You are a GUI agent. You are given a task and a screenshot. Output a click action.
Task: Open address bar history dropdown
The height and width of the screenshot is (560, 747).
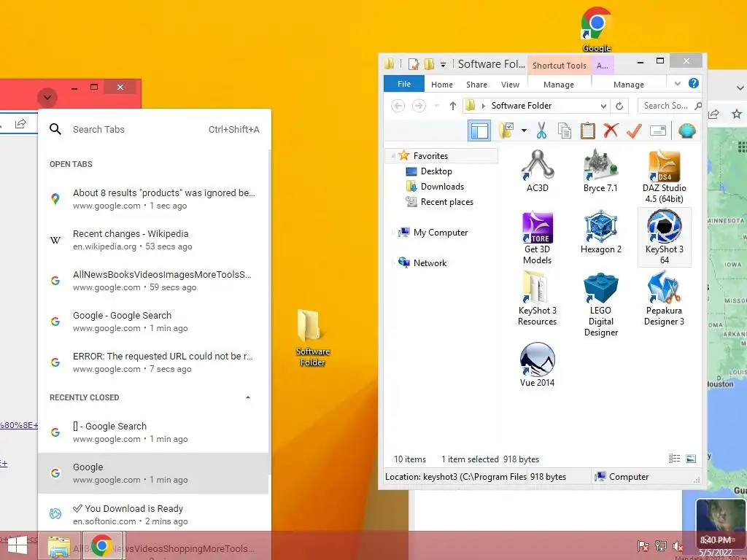[x=603, y=106]
